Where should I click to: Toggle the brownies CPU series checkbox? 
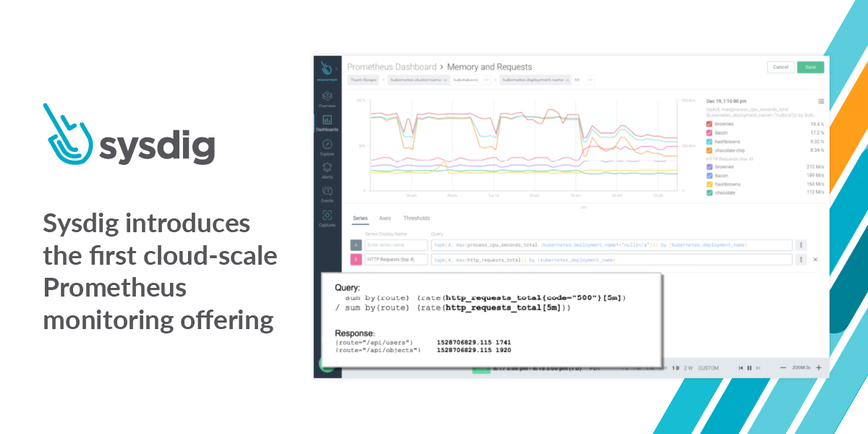pyautogui.click(x=709, y=124)
